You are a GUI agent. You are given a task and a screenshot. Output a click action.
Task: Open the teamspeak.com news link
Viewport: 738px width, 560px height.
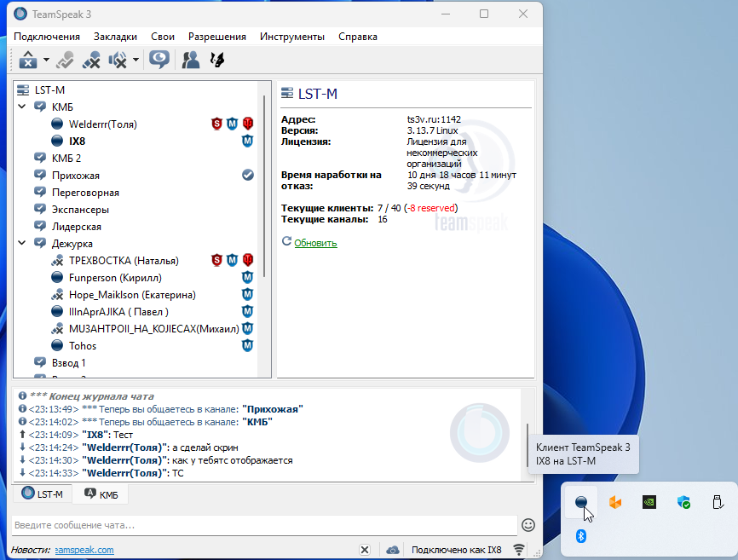click(x=84, y=550)
